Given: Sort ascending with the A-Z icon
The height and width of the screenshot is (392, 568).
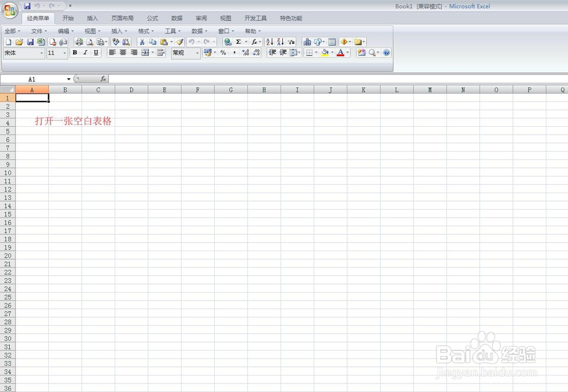Looking at the screenshot, I should 269,42.
